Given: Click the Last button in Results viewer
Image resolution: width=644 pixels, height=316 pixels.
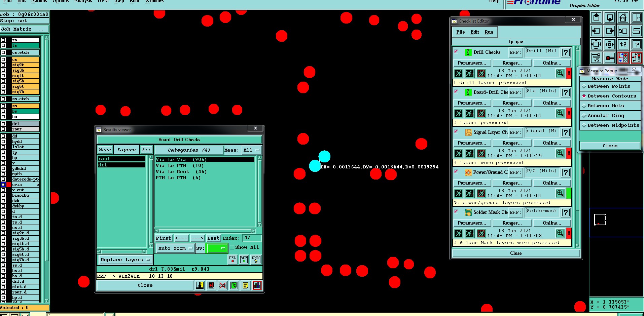Looking at the screenshot, I should (213, 238).
